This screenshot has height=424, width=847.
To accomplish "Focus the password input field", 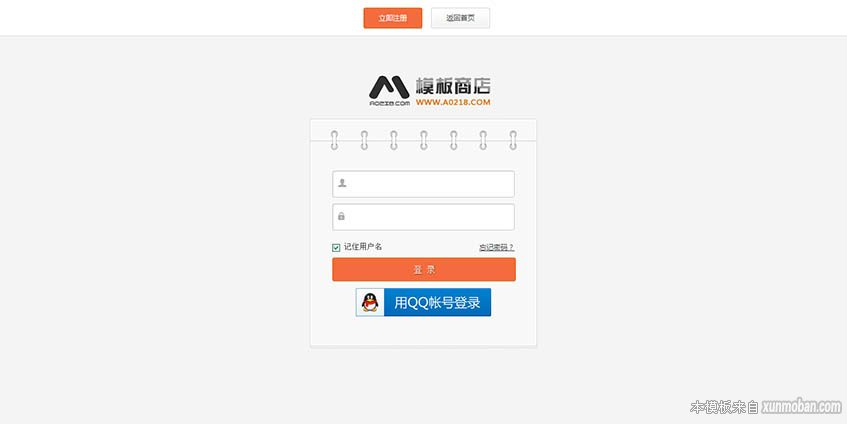I will (424, 217).
